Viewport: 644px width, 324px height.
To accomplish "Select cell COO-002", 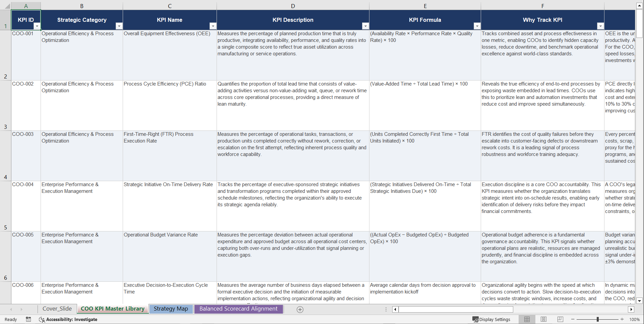I will [x=26, y=105].
